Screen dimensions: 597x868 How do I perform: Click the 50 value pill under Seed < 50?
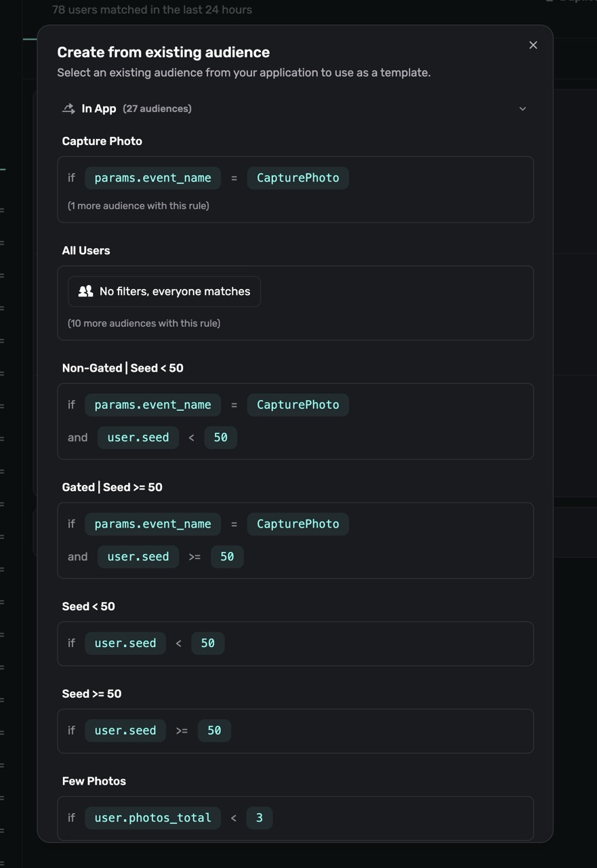208,644
